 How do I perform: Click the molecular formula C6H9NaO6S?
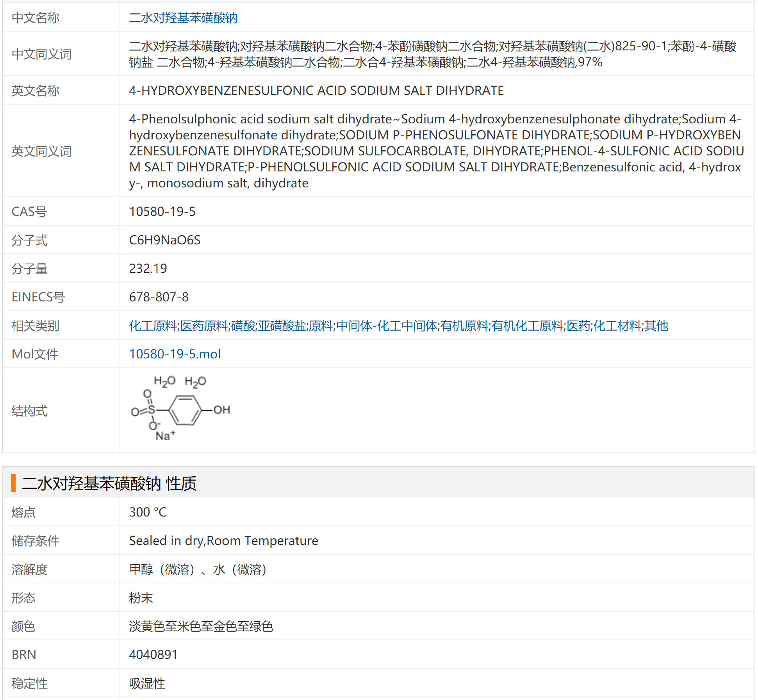tap(164, 240)
